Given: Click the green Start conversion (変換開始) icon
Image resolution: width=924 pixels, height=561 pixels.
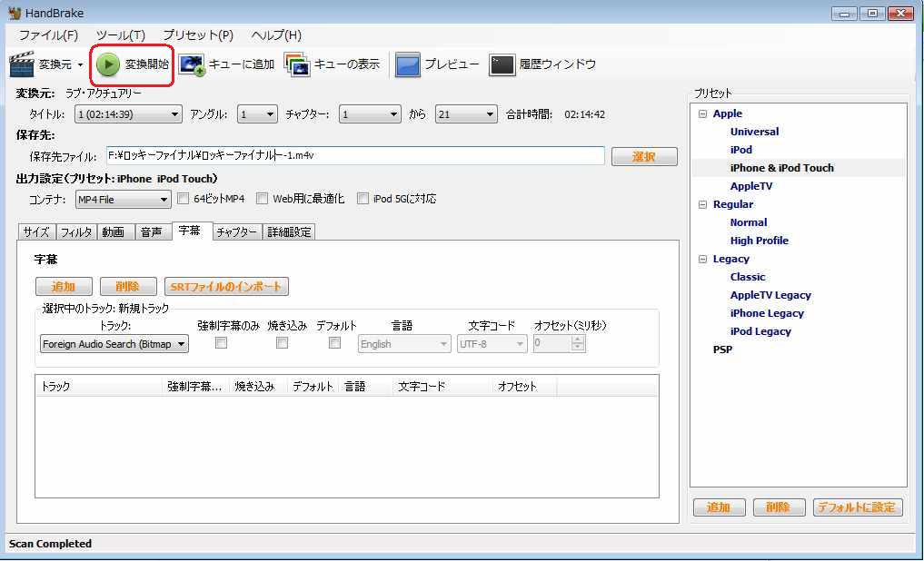Looking at the screenshot, I should 108,64.
